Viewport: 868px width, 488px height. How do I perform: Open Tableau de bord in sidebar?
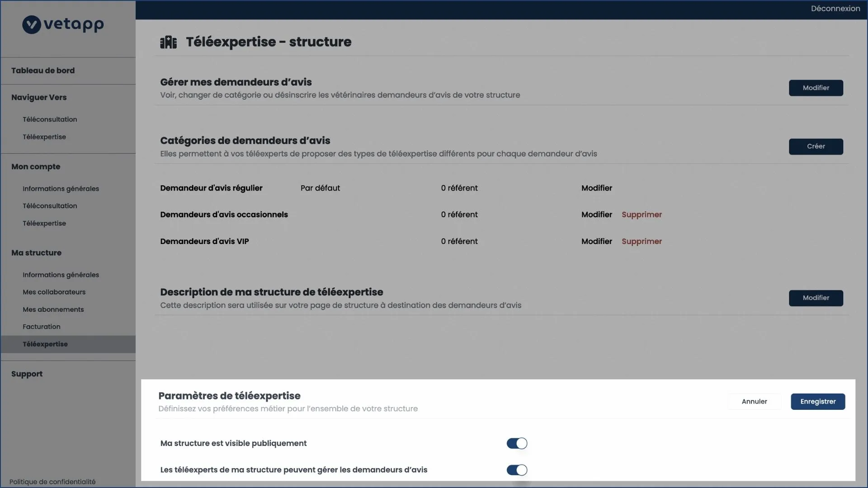tap(43, 70)
